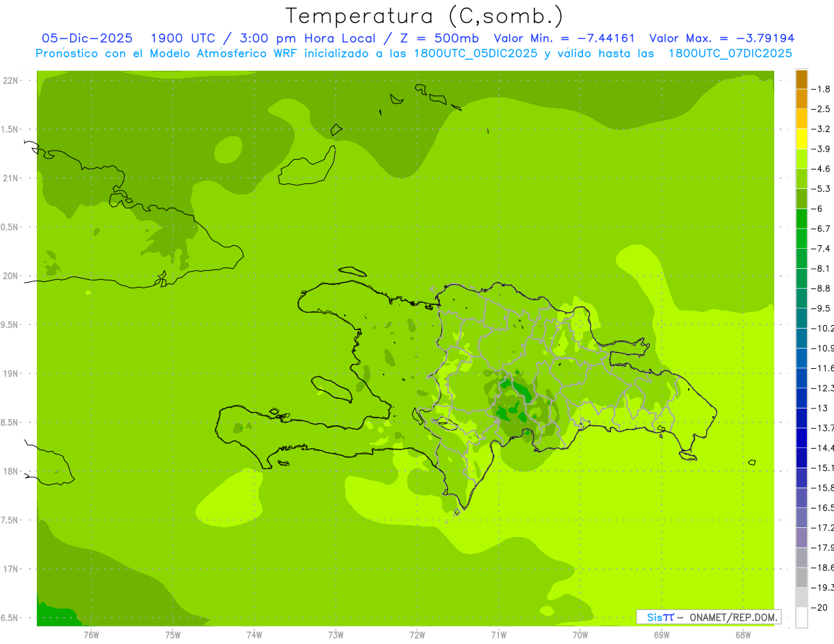Click the '74W' longitude label

[x=254, y=634]
